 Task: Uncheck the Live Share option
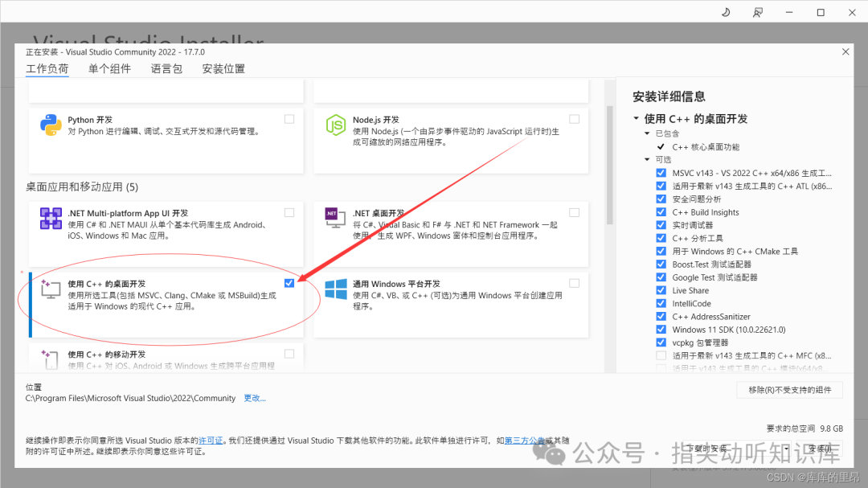coord(661,290)
